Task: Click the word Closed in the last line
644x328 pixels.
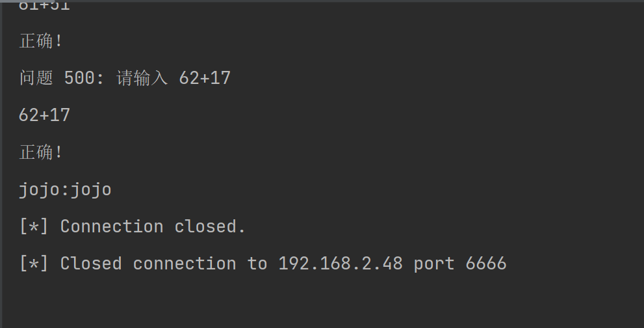Action: [x=90, y=264]
